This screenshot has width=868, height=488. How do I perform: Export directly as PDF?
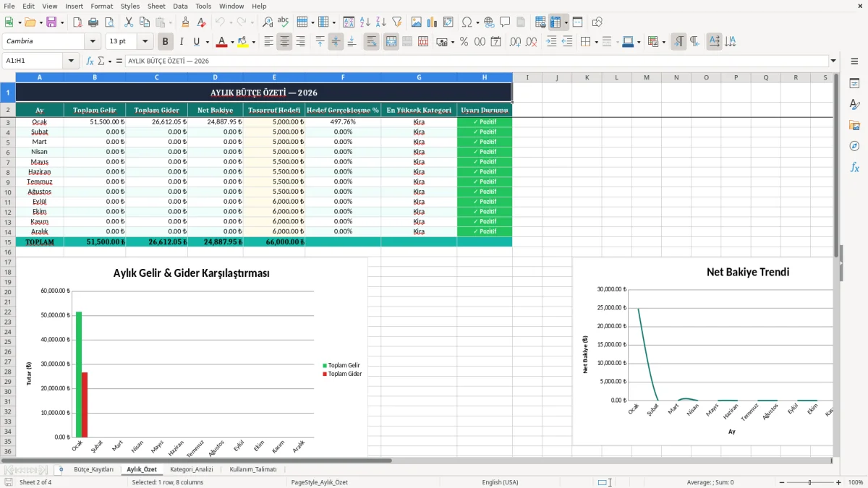tap(78, 22)
